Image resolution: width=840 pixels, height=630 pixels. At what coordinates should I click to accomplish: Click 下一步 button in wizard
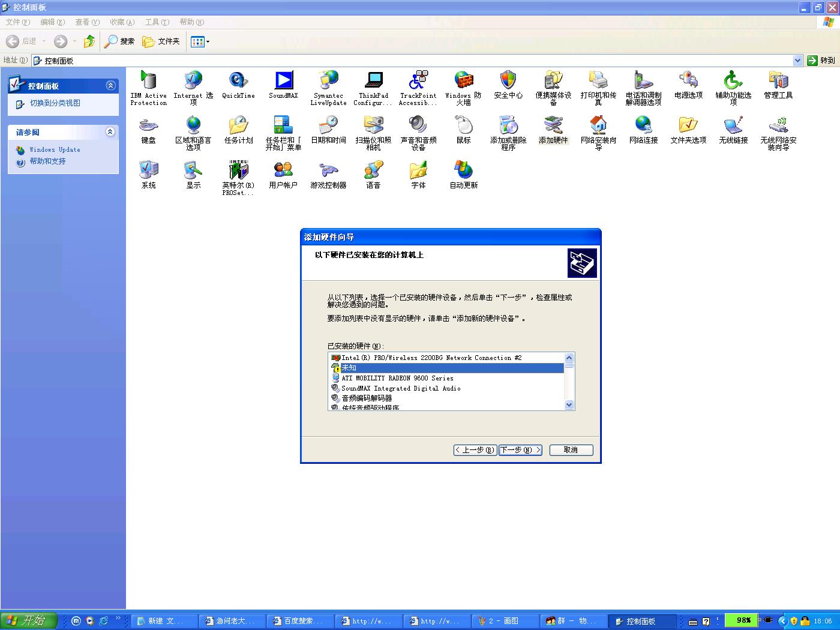[520, 450]
